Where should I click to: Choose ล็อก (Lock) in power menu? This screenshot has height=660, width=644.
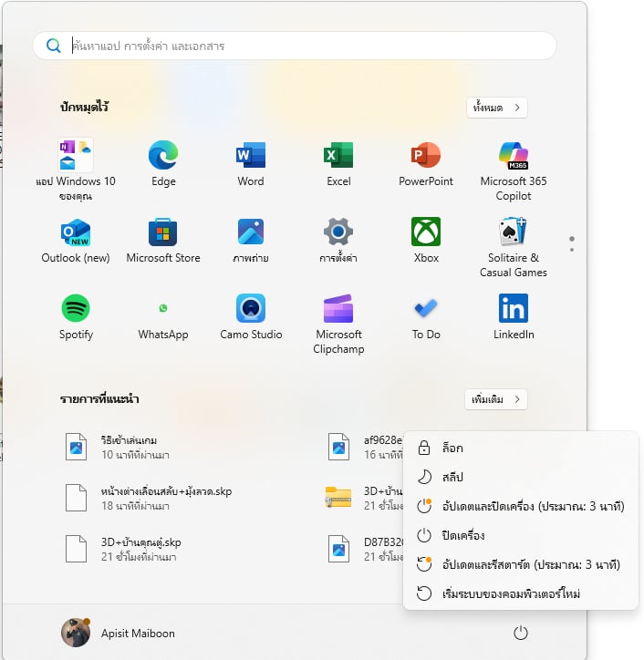(x=521, y=448)
